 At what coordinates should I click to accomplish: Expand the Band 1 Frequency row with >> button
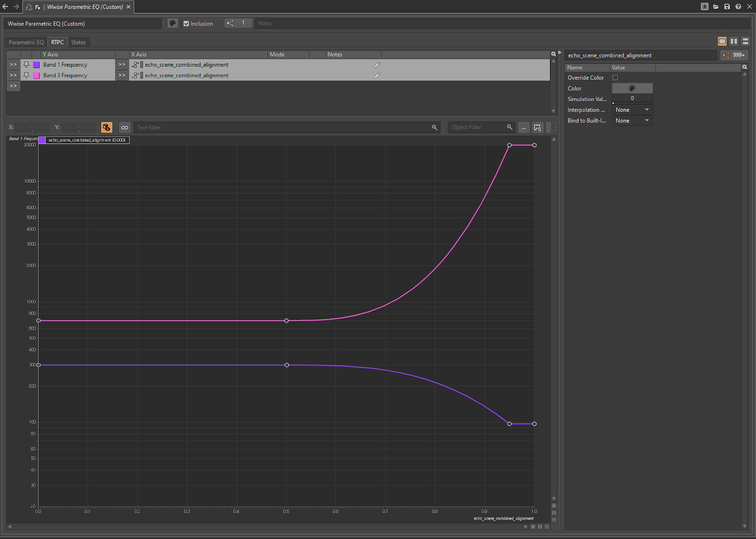coord(13,64)
